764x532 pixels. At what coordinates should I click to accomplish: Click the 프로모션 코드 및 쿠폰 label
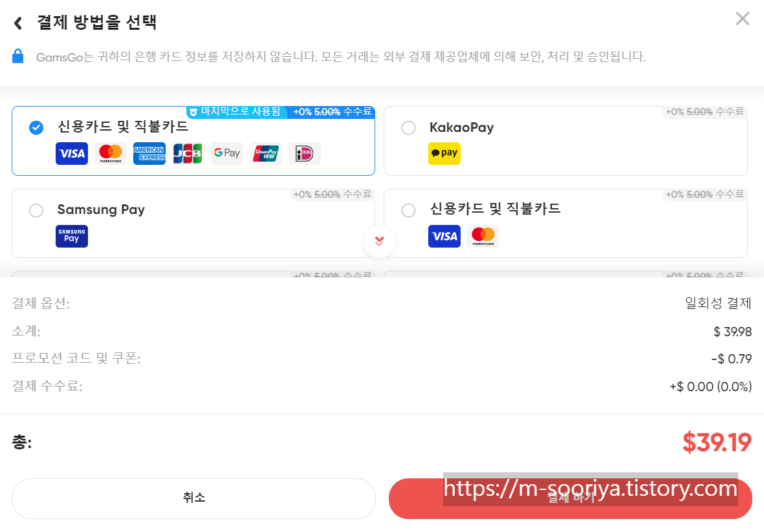coord(76,358)
